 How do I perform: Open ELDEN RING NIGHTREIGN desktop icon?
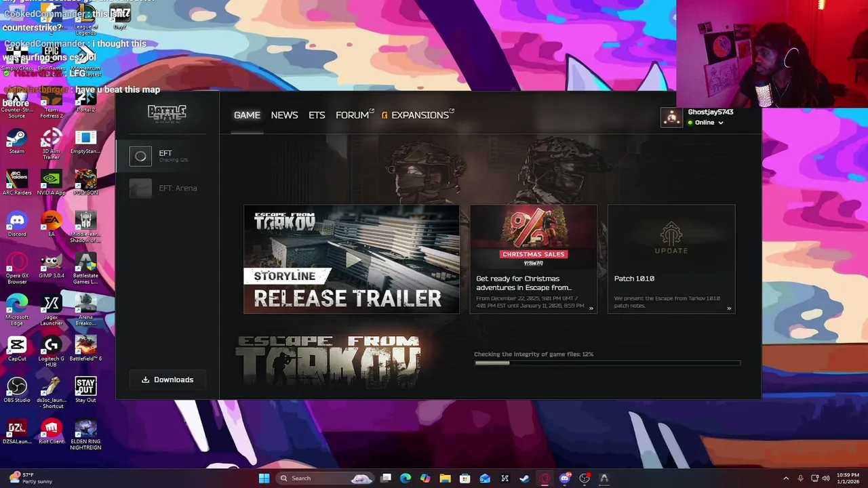point(85,434)
